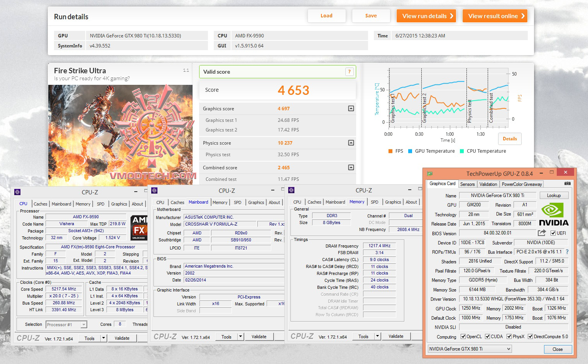The height and width of the screenshot is (364, 588).
Task: Click the CROSSHAIR V FORMULA-Z model field
Action: tap(220, 224)
